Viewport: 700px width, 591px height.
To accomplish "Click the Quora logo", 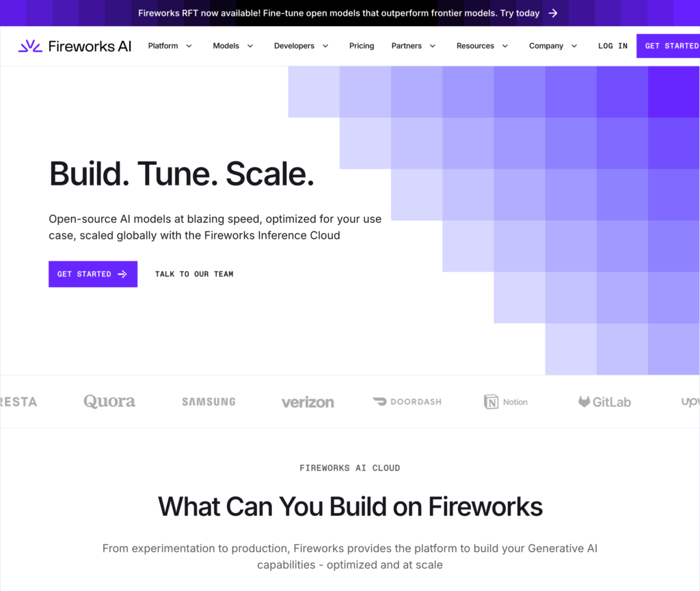I will pos(109,402).
